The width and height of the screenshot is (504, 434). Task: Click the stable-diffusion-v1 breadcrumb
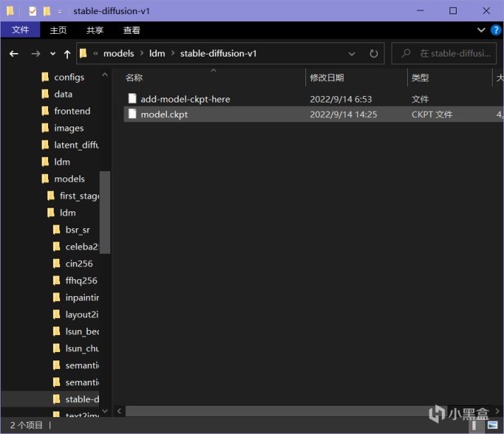[218, 53]
